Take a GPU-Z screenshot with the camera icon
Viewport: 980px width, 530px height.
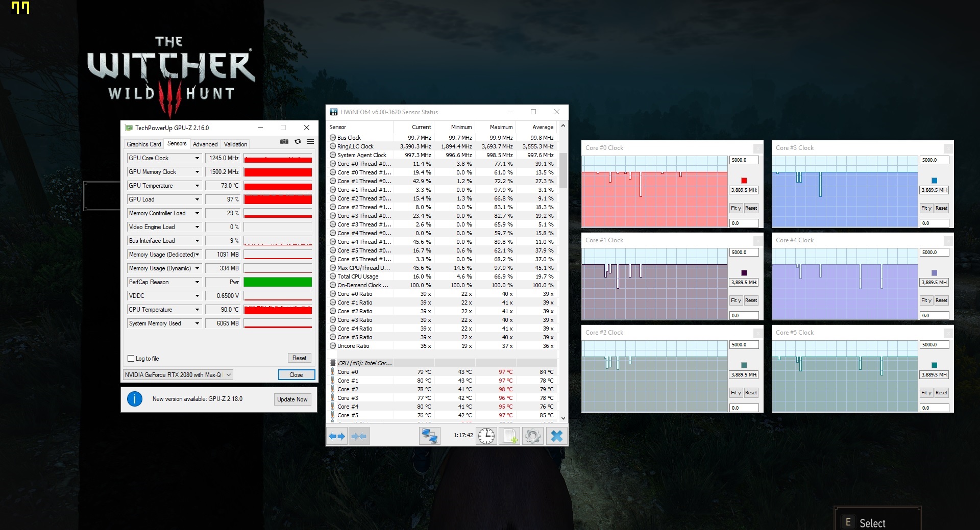click(284, 142)
